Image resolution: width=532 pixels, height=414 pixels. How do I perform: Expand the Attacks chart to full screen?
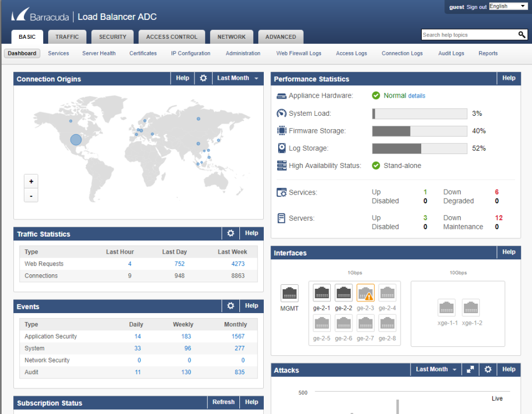[470, 370]
